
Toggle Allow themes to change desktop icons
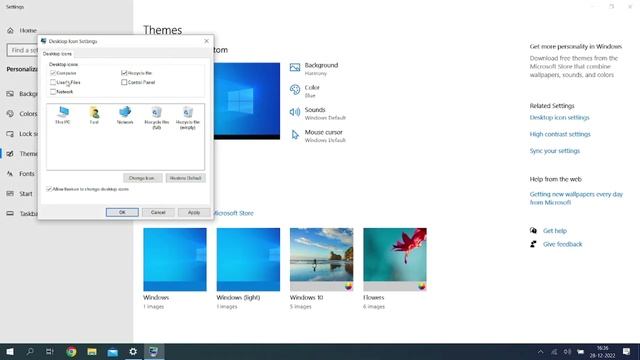49,189
